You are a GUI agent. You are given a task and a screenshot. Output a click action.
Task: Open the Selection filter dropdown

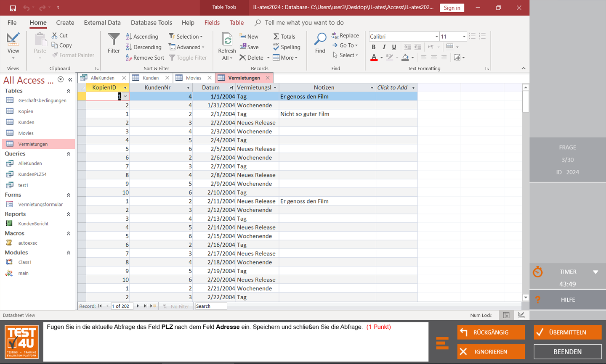186,37
